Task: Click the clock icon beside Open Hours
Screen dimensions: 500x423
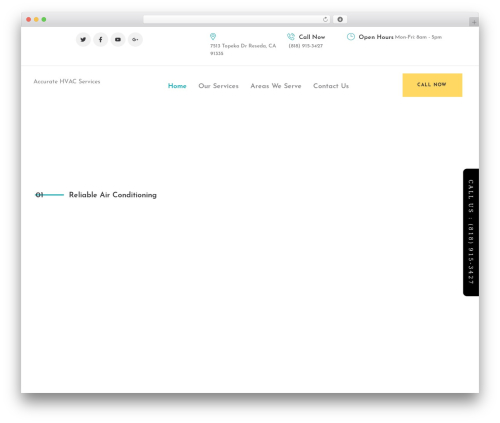Action: pos(351,37)
